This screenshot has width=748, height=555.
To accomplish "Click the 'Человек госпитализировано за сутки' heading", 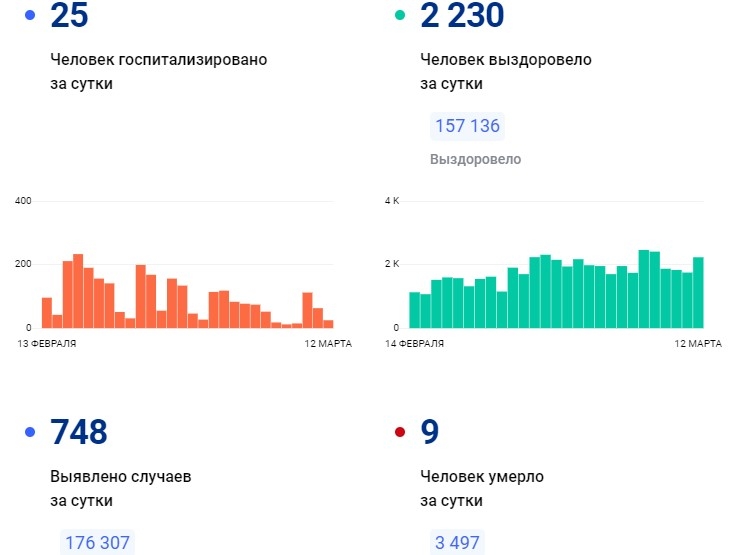I will 158,71.
